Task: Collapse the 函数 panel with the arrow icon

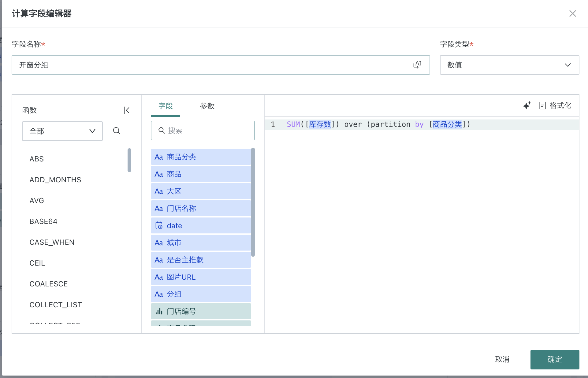Action: coord(126,110)
